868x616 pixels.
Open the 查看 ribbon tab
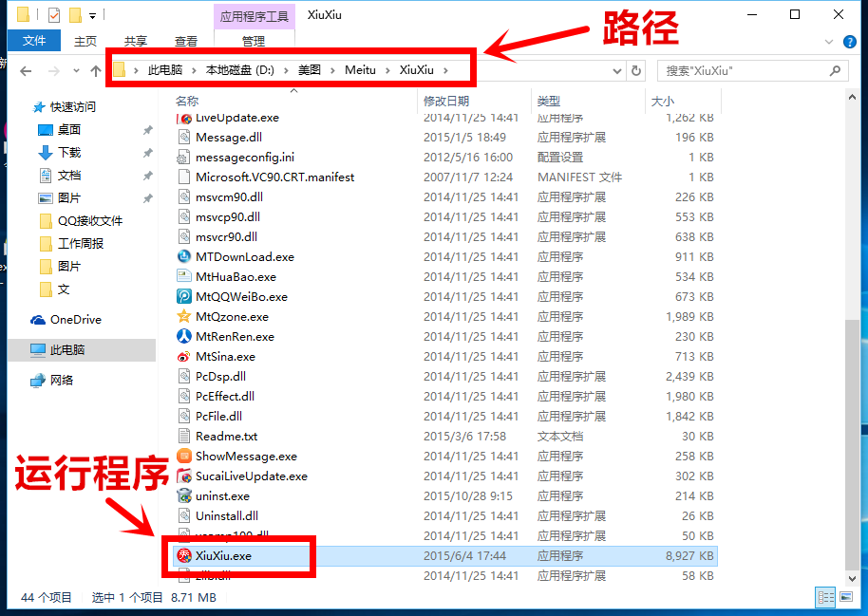point(186,41)
